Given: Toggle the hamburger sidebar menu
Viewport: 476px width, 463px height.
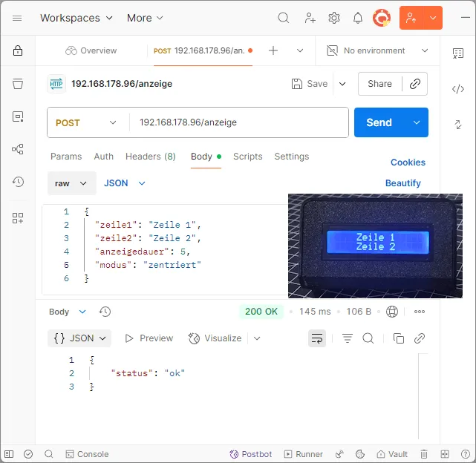Looking at the screenshot, I should 17,18.
